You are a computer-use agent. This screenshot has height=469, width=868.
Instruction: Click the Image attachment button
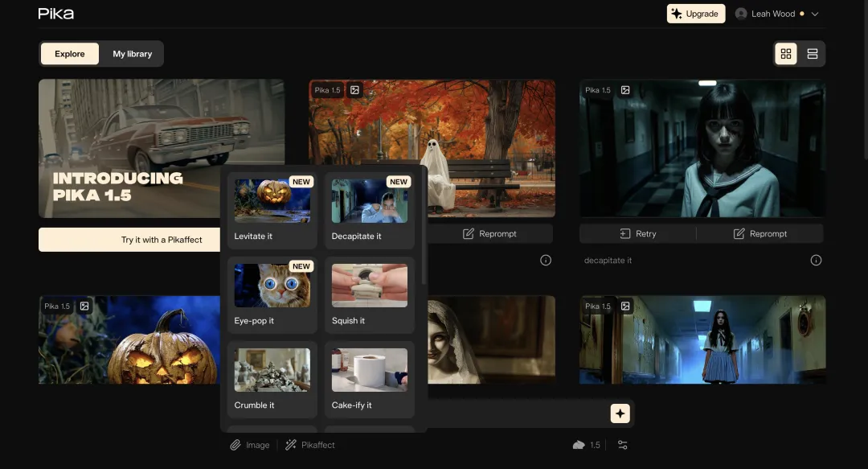pyautogui.click(x=250, y=445)
